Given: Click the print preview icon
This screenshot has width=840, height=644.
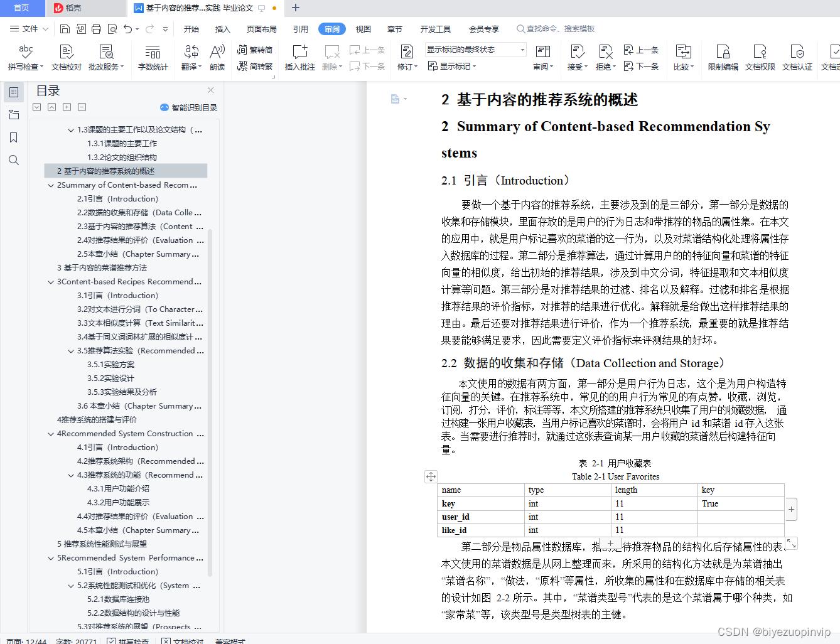Looking at the screenshot, I should [112, 29].
